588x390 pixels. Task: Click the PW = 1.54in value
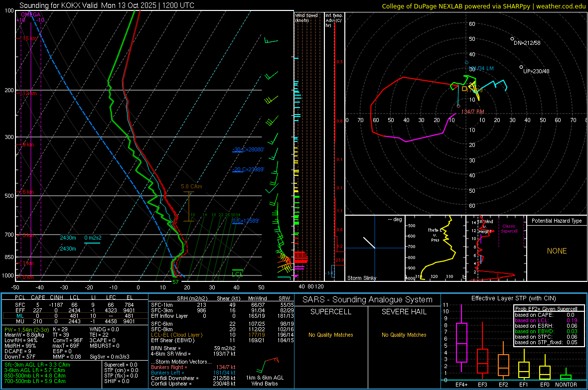pyautogui.click(x=26, y=330)
